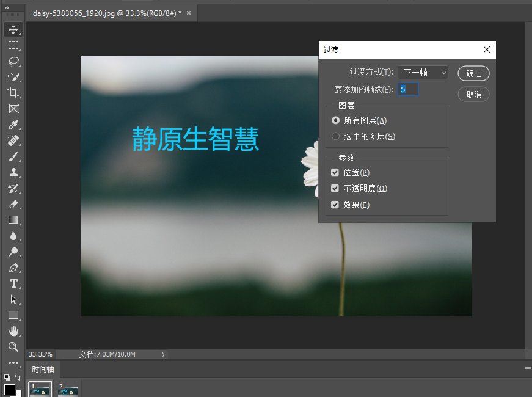The width and height of the screenshot is (532, 397).
Task: Click the 33.33% zoom level field
Action: (x=40, y=354)
